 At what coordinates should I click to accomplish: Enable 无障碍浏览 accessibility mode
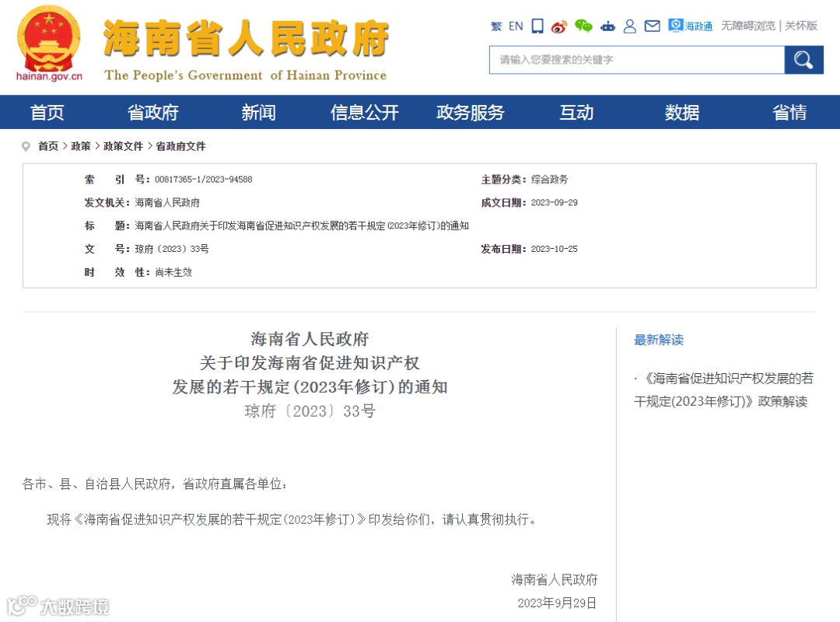coord(748,26)
